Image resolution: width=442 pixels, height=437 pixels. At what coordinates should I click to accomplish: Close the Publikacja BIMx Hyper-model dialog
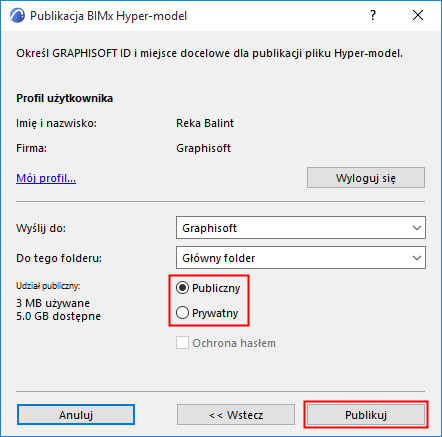coord(418,15)
